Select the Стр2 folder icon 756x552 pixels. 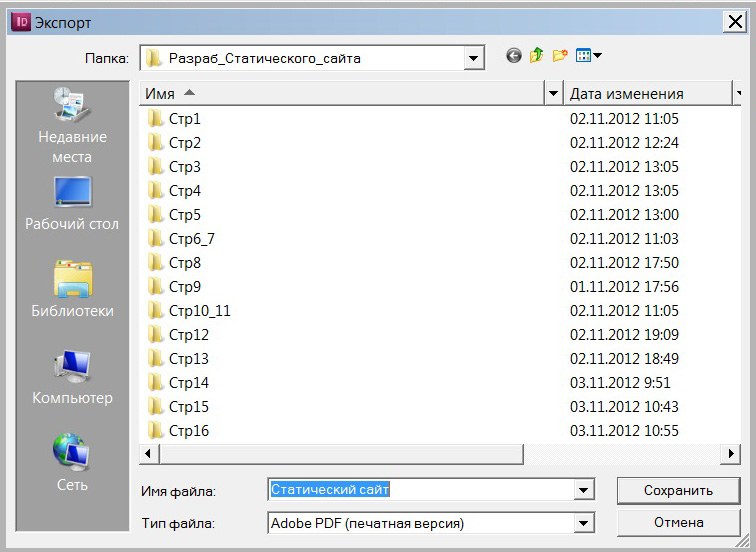pyautogui.click(x=155, y=143)
